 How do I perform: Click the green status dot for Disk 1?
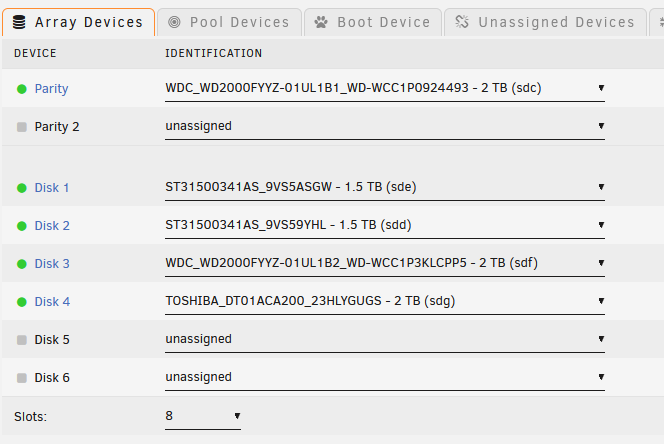[22, 188]
